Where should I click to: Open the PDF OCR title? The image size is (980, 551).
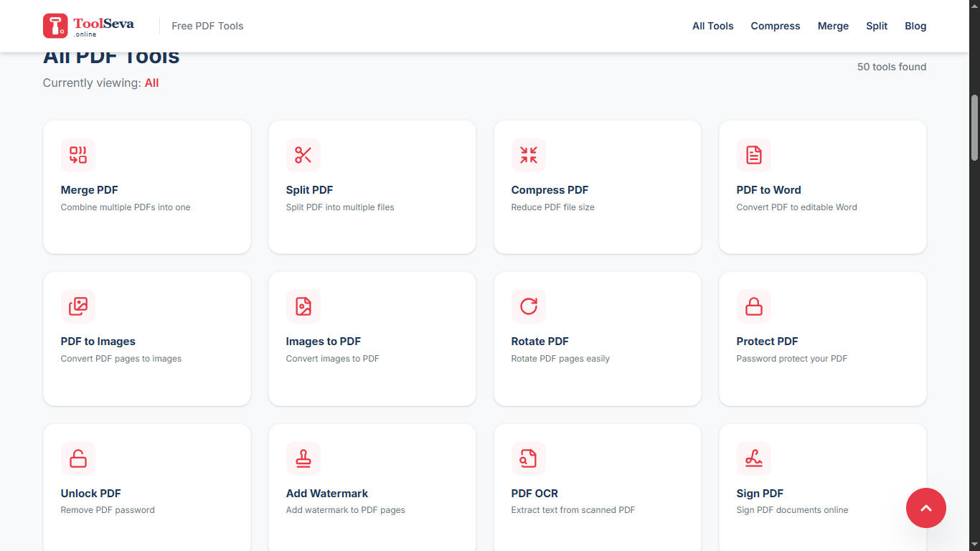pos(534,494)
